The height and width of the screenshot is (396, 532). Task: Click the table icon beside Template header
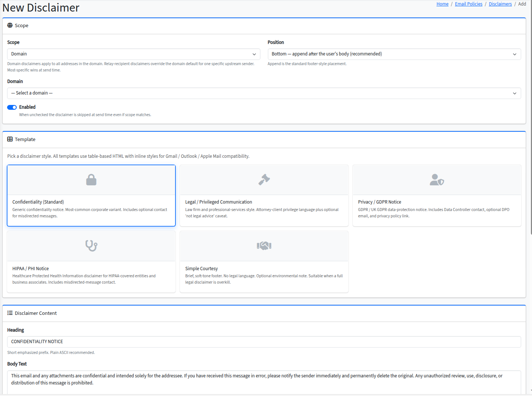point(10,139)
